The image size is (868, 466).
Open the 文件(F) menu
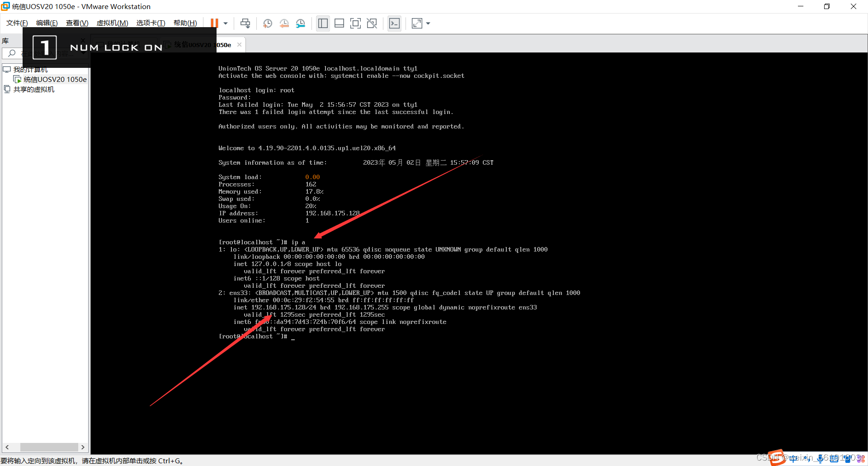coord(17,23)
